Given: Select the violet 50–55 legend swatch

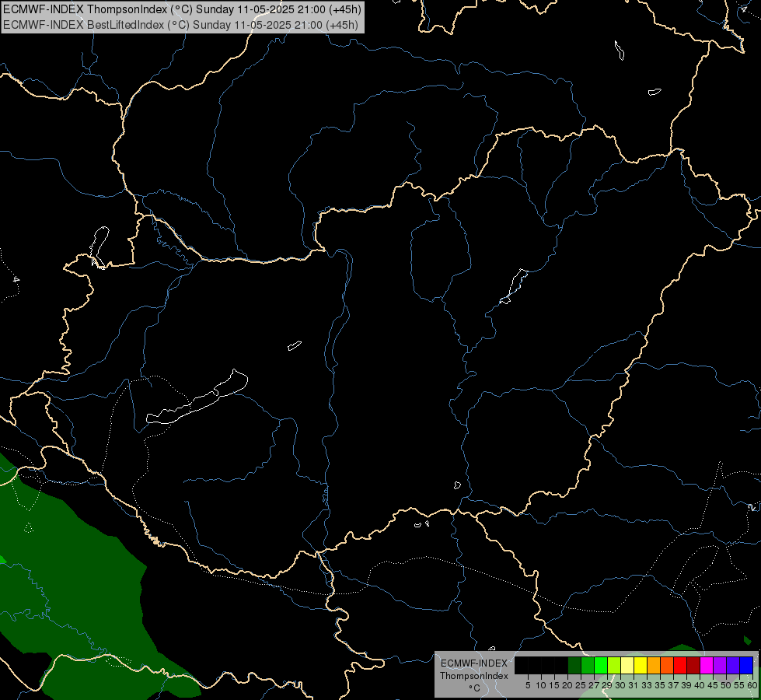Looking at the screenshot, I should [733, 665].
